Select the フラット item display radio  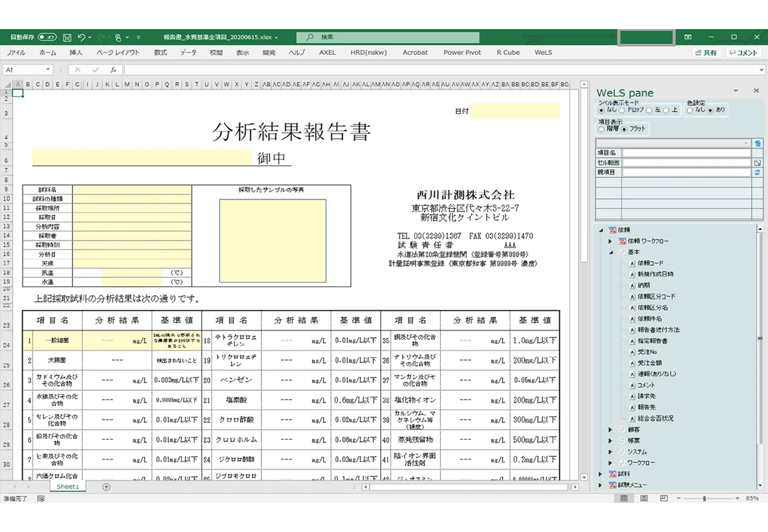click(624, 129)
